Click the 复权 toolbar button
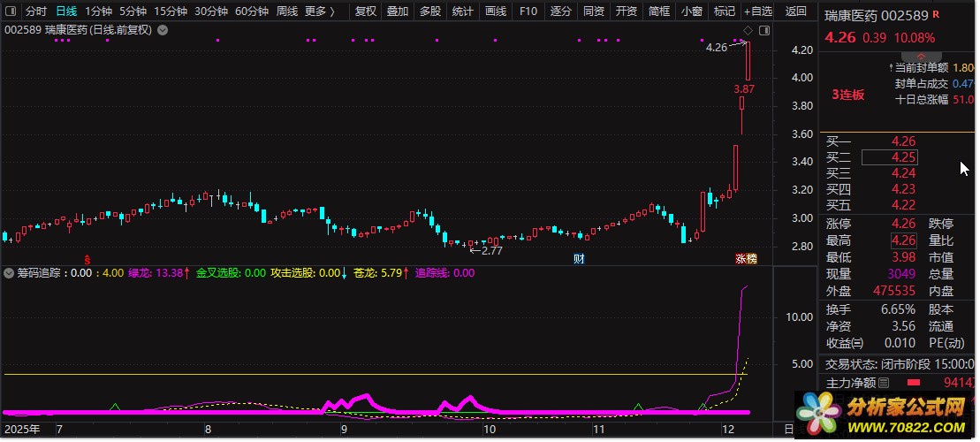The height and width of the screenshot is (442, 980). (x=366, y=11)
